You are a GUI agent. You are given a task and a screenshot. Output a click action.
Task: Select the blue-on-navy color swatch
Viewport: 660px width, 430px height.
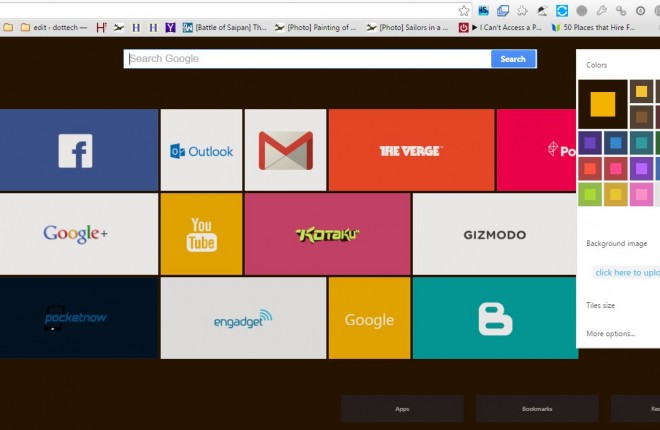coord(616,143)
